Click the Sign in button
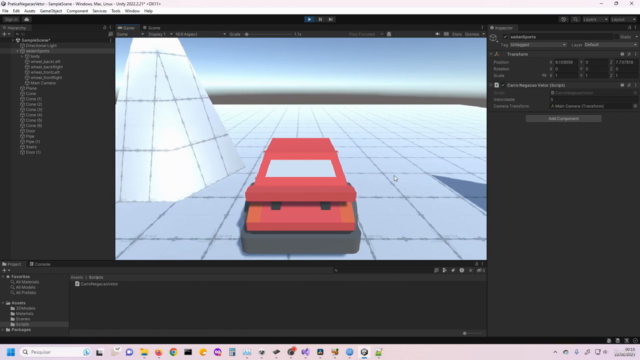Viewport: 640px width, 360px height. pos(11,19)
